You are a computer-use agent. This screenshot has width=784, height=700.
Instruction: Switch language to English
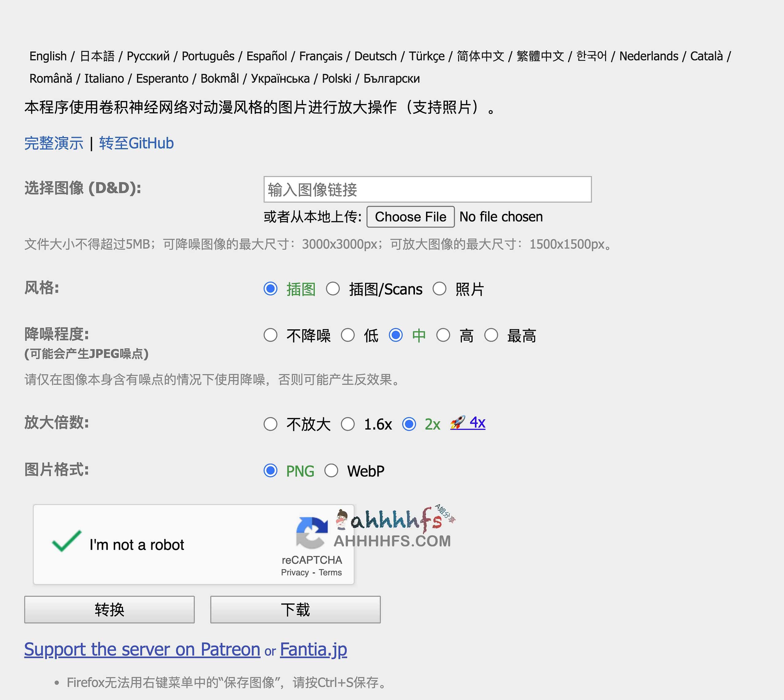(x=48, y=55)
